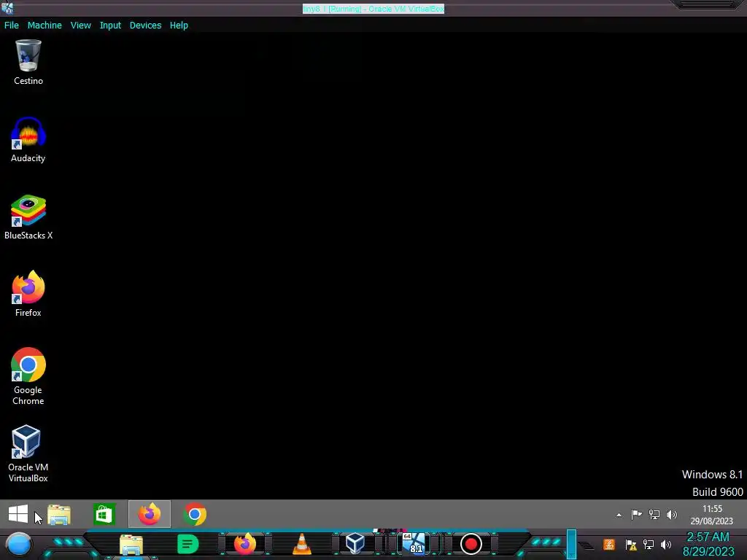Viewport: 747px width, 560px height.
Task: Switch to Firefox on the guest taskbar
Action: coord(149,514)
